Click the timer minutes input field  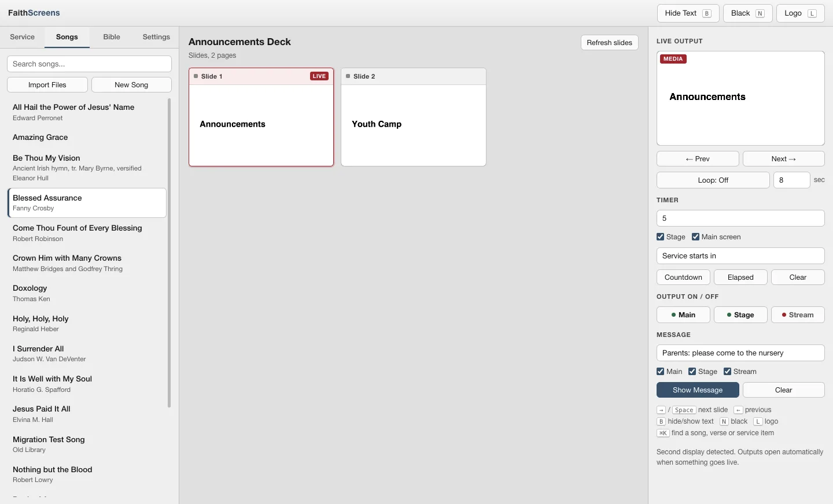click(740, 218)
